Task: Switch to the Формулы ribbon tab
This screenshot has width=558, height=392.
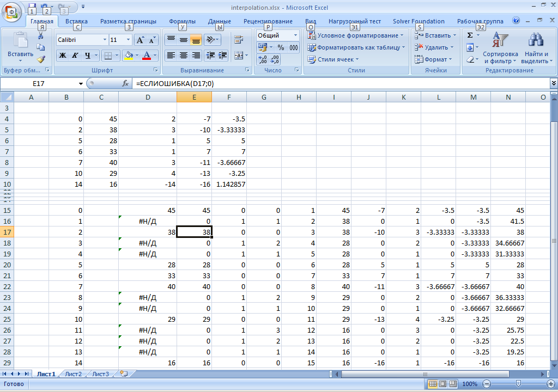Action: pos(182,21)
